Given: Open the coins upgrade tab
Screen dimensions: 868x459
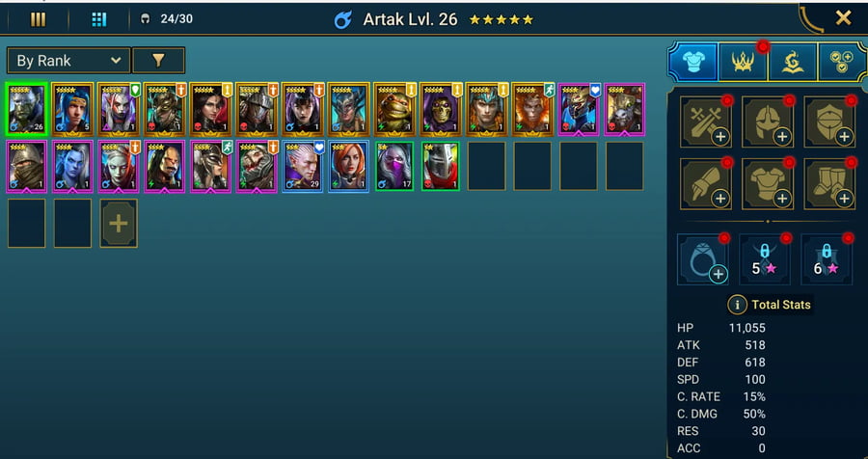Looking at the screenshot, I should click(x=842, y=62).
